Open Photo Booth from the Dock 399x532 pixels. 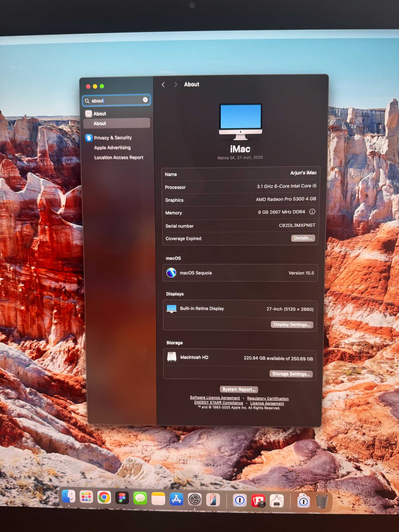pos(259,501)
